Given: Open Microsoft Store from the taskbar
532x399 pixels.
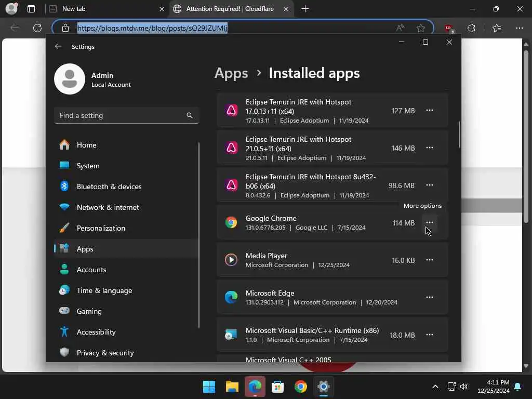Looking at the screenshot, I should (x=277, y=387).
